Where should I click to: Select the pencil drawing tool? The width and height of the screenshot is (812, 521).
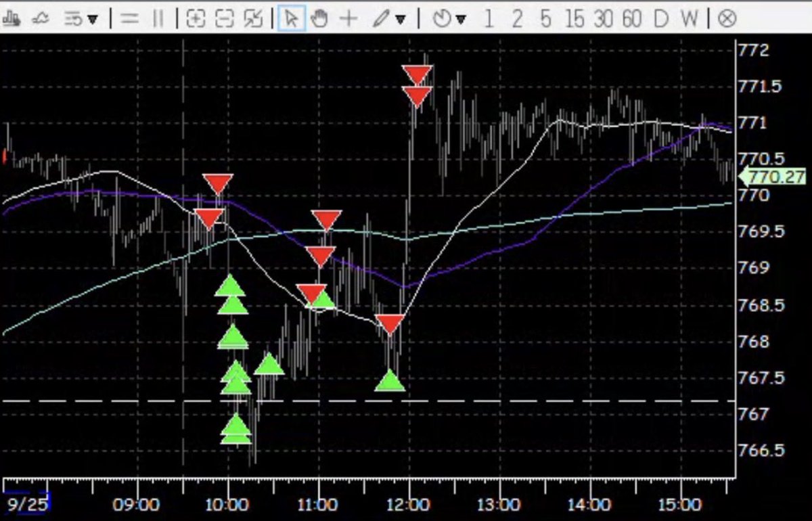point(382,18)
